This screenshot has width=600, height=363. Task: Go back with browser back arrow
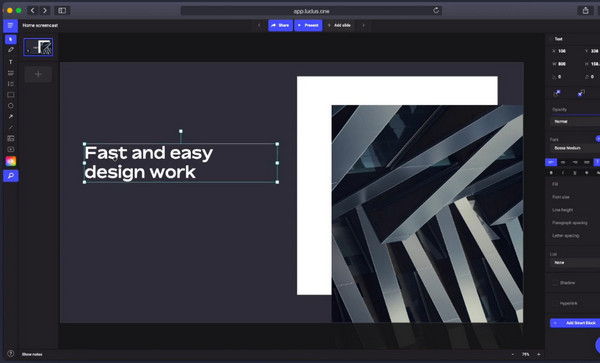33,11
